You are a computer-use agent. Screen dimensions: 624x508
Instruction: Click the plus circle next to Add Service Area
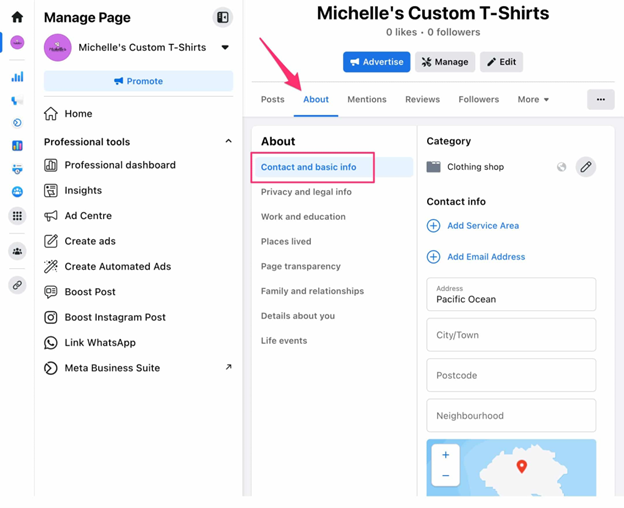433,226
